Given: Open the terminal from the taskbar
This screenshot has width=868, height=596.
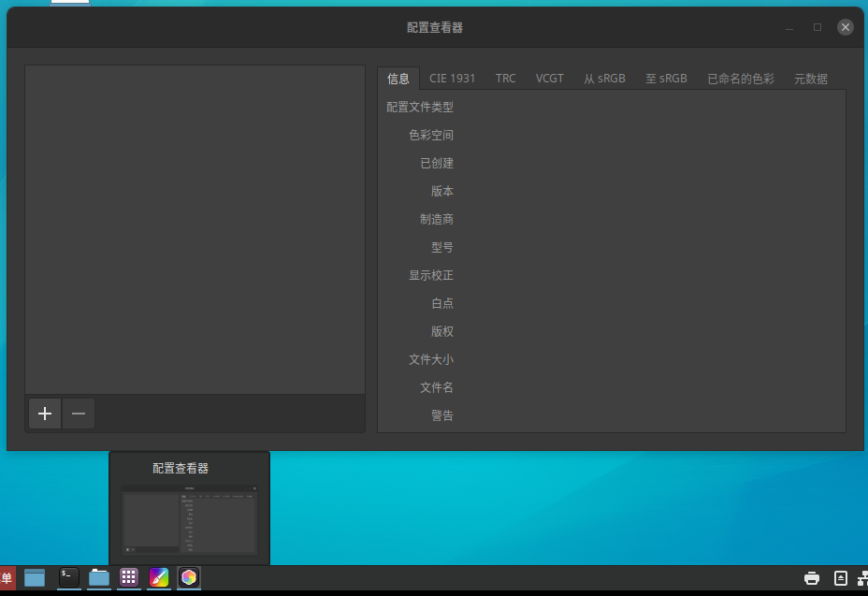Looking at the screenshot, I should [69, 577].
